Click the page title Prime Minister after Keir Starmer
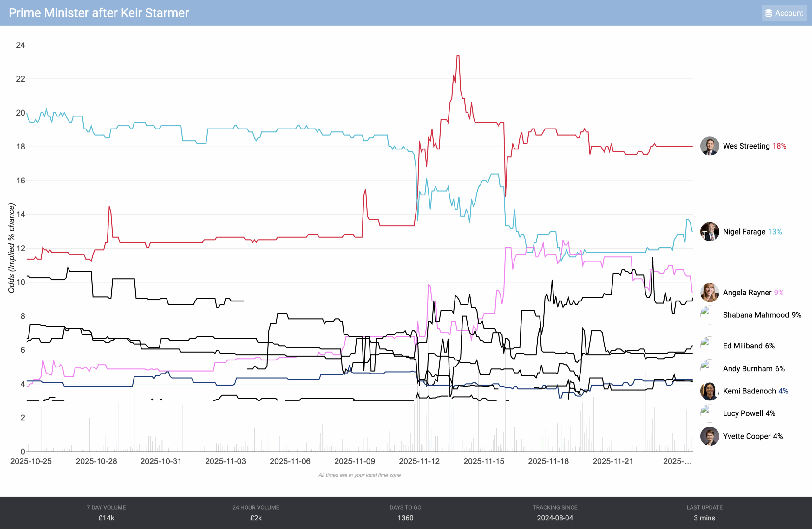The width and height of the screenshot is (812, 529). tap(99, 13)
